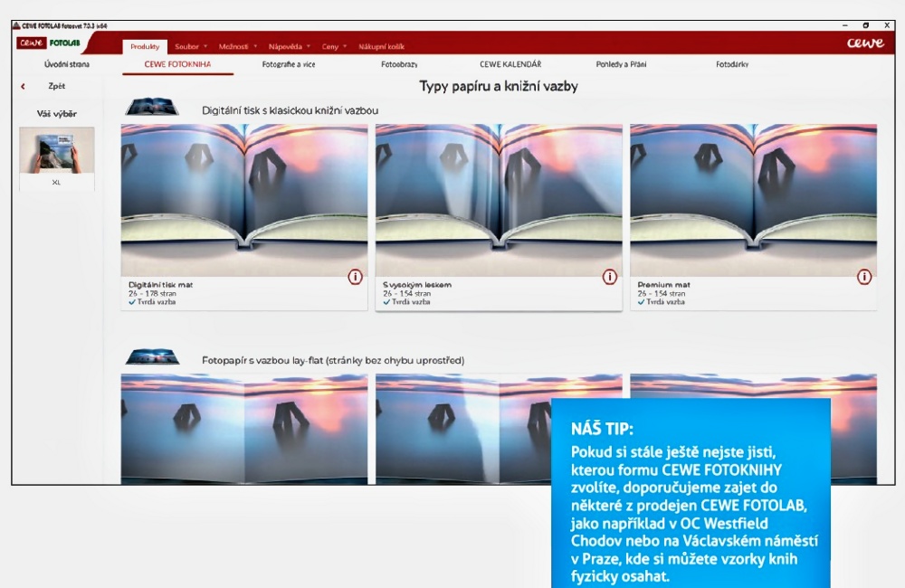905x588 pixels.
Task: Select the CEWE FOTOKNIHA tab
Action: pyautogui.click(x=177, y=64)
